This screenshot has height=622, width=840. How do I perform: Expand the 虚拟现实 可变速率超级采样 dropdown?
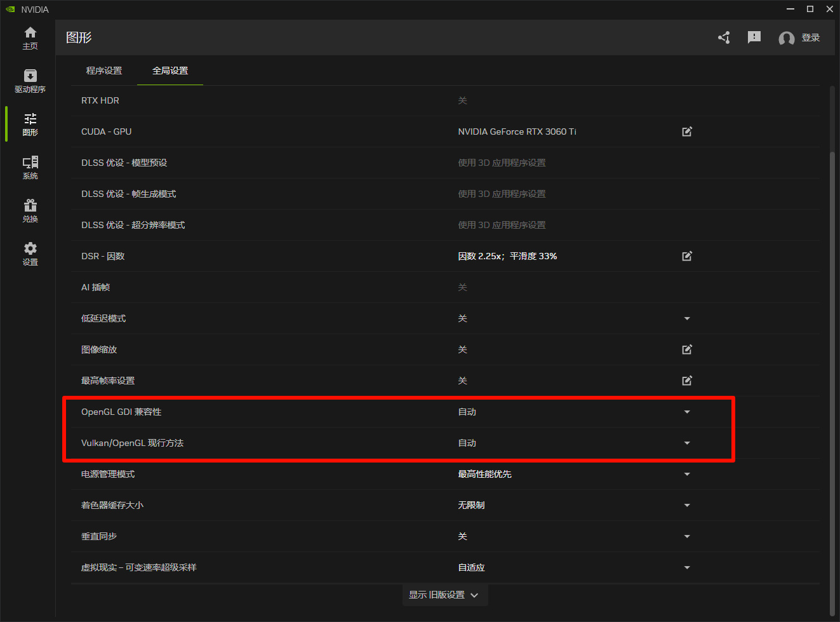coord(687,567)
